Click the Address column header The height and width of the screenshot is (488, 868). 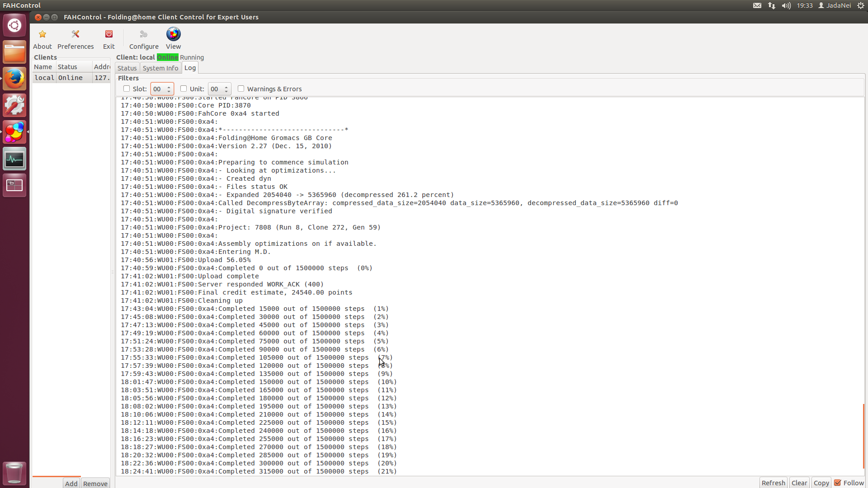click(x=102, y=66)
